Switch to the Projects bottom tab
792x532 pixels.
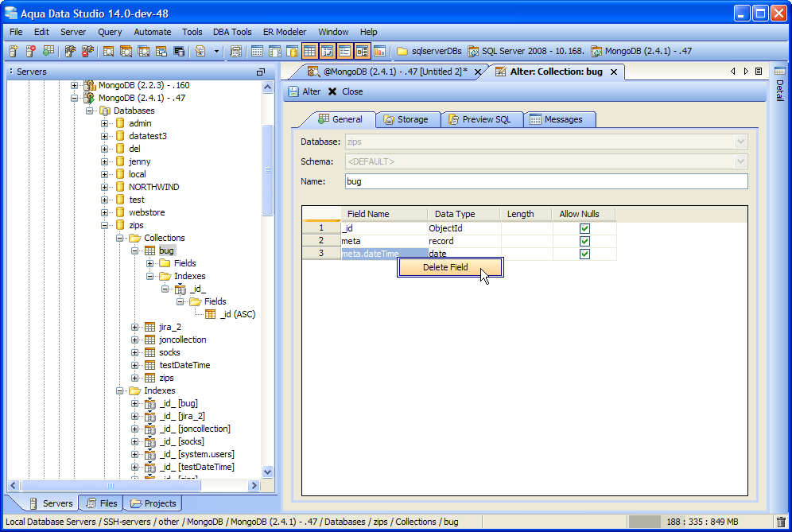click(153, 503)
